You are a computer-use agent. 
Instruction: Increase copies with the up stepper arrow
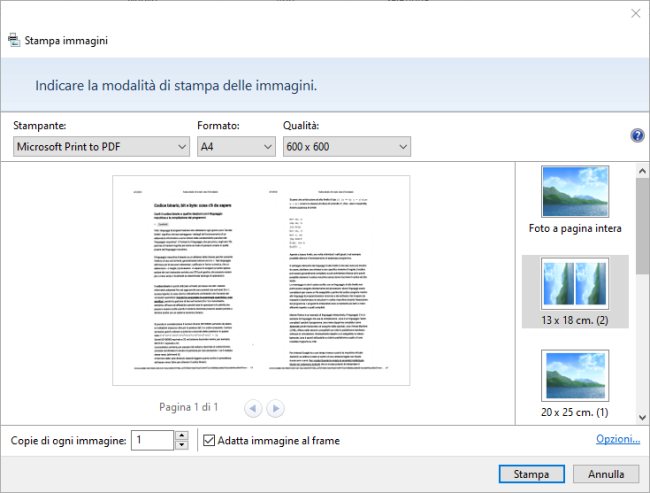point(181,435)
